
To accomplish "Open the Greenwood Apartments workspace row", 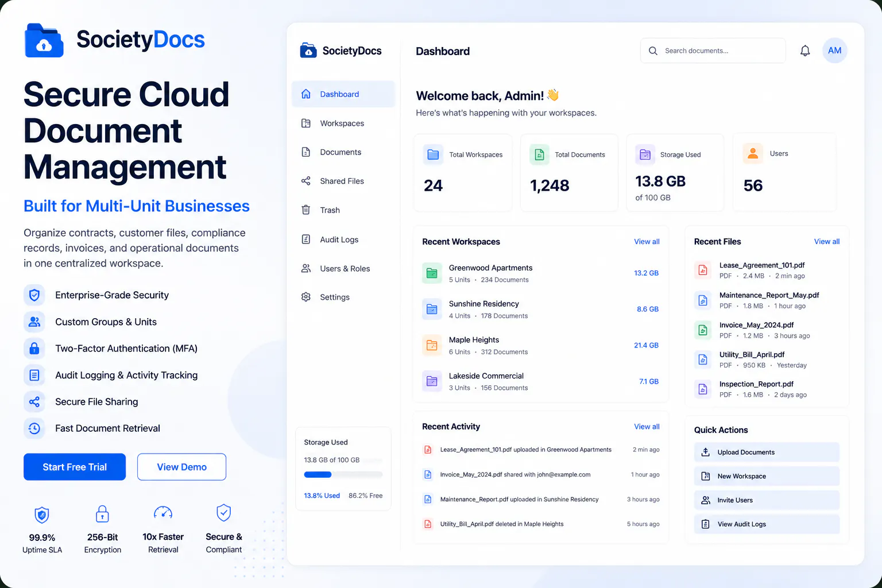I will click(540, 273).
